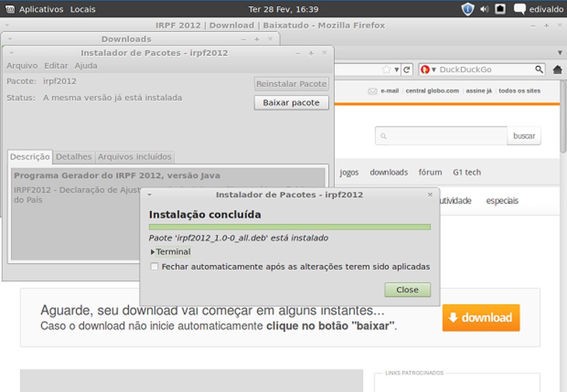The image size is (567, 392).
Task: Open the Ajuda menu
Action: pos(86,66)
